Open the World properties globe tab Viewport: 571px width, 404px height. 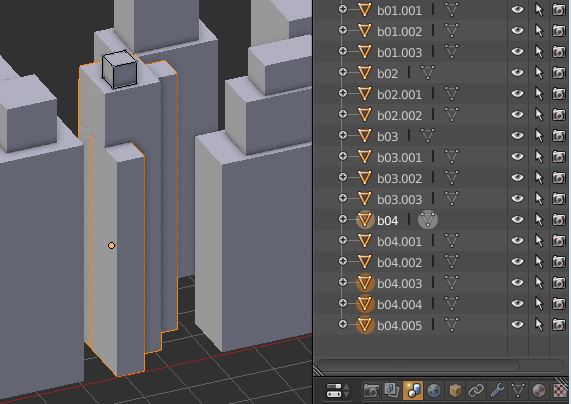coord(434,391)
